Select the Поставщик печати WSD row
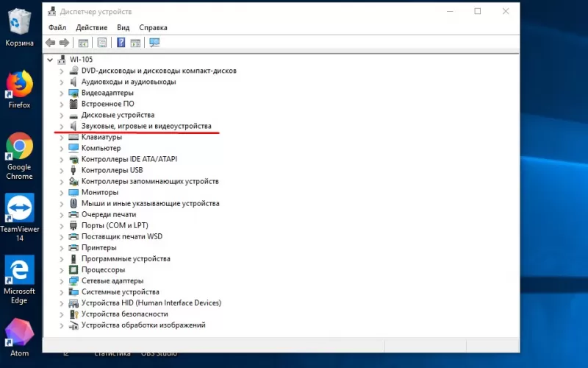Screen dimensions: 588x368 (x=122, y=236)
